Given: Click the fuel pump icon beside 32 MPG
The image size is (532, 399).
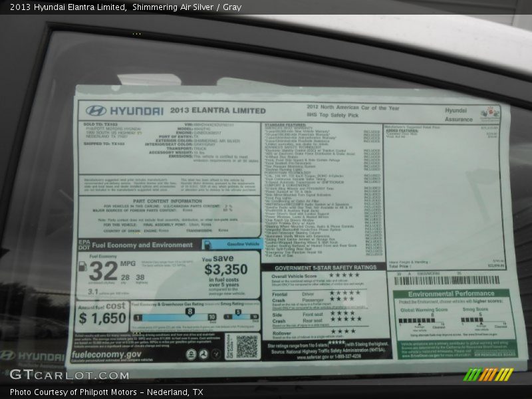Looking at the screenshot, I should pos(82,267).
